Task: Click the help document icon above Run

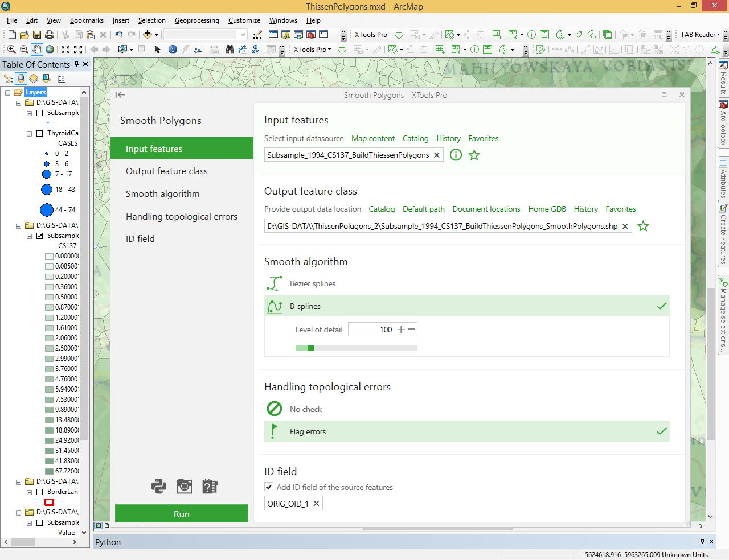Action: 210,487
